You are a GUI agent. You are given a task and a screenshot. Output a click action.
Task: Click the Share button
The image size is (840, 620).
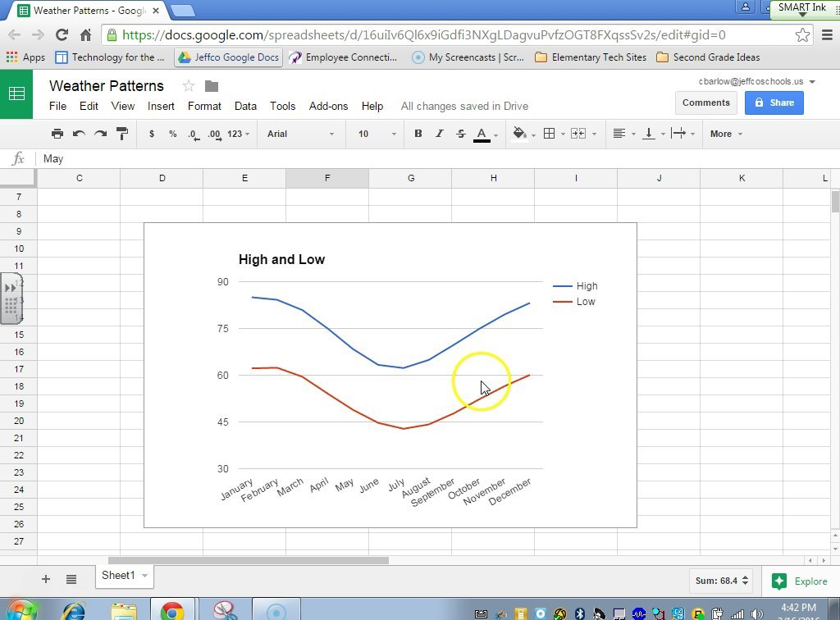pos(774,103)
